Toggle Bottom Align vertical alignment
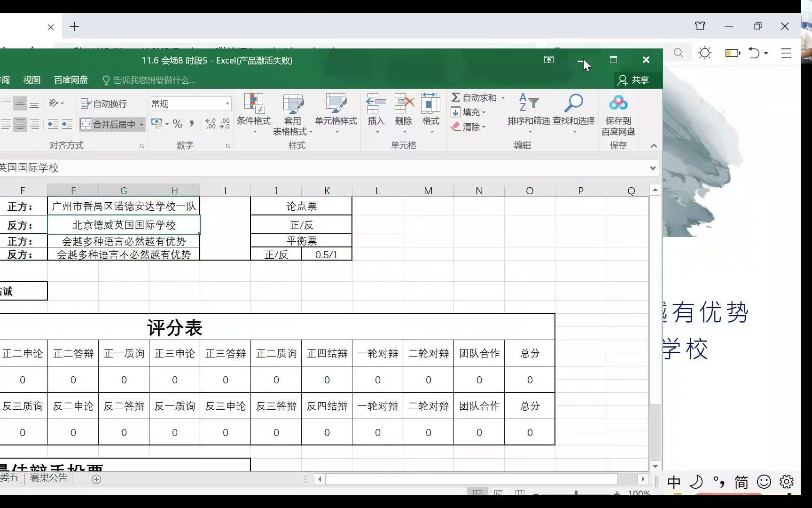Screen dimensions: 812x508 (x=34, y=103)
